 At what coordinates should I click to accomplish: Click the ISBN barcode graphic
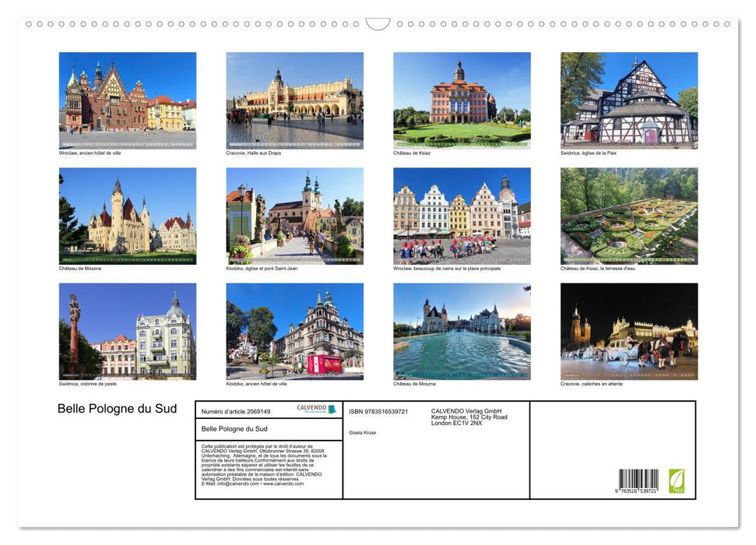pyautogui.click(x=639, y=478)
